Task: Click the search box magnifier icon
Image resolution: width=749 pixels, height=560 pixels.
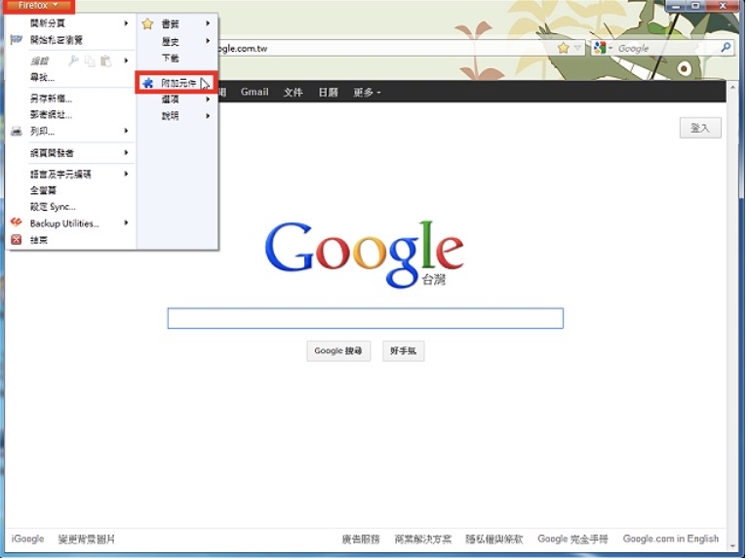Action: click(726, 47)
